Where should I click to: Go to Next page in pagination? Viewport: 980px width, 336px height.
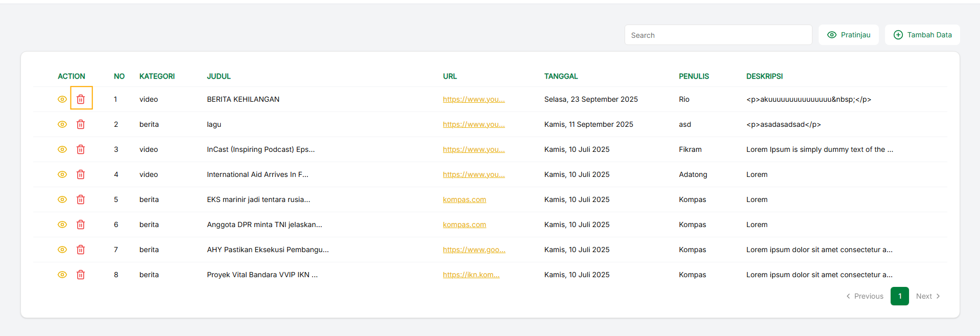tap(927, 296)
